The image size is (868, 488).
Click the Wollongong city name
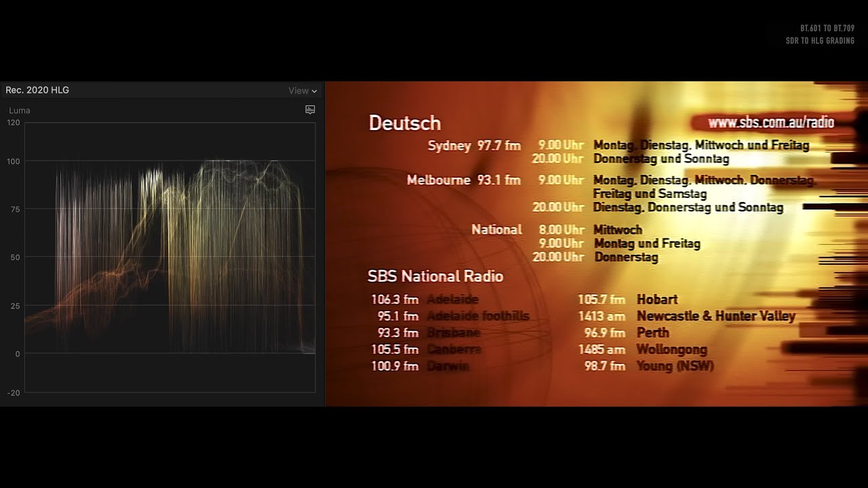pyautogui.click(x=672, y=350)
